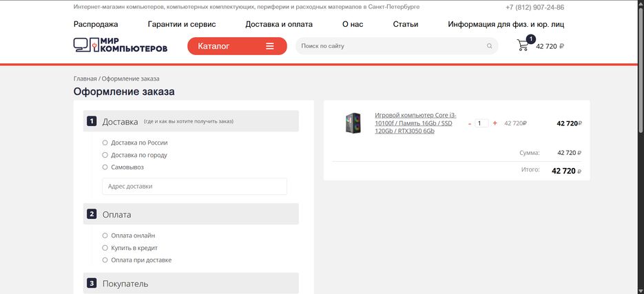Screen dimensions: 644x294
Task: Choose Купить в кредит option
Action: (105, 248)
